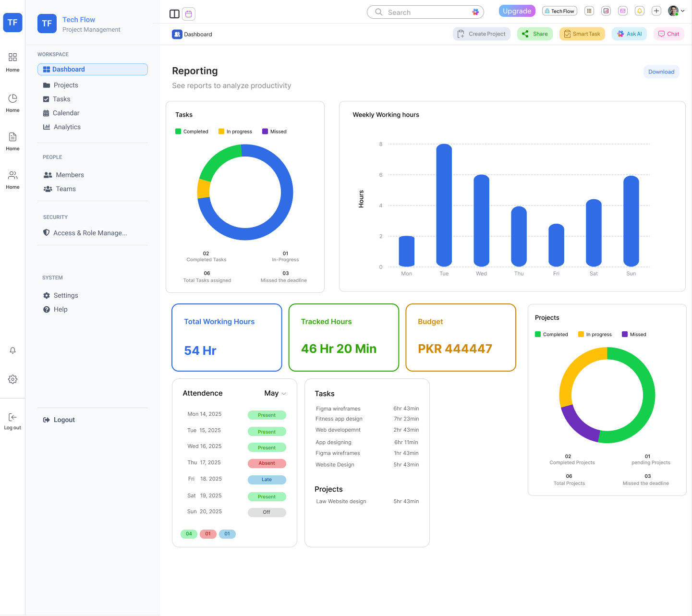The height and width of the screenshot is (616, 692).
Task: Open the Analytics section in sidebar
Action: [67, 127]
